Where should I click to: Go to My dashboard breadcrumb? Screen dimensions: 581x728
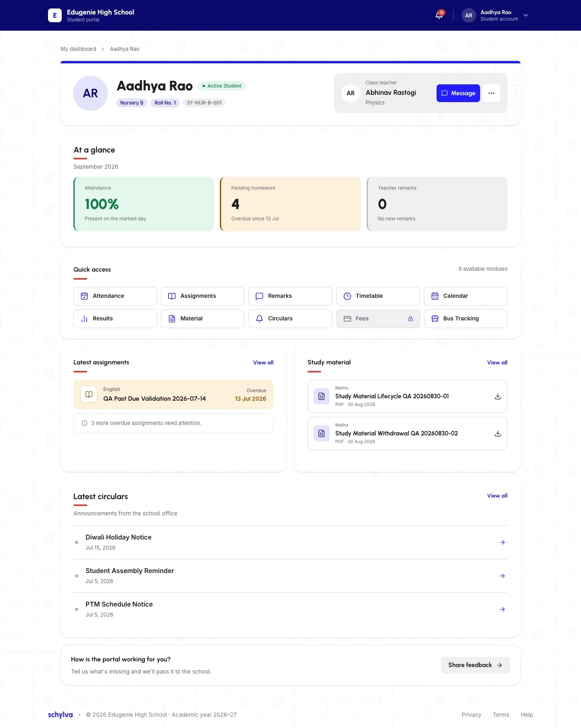[x=78, y=49]
